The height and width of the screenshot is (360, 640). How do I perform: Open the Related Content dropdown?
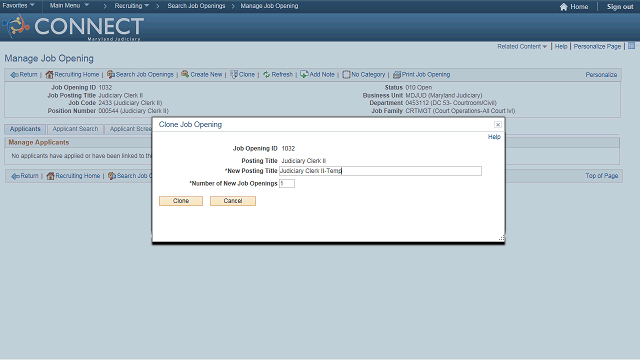522,47
